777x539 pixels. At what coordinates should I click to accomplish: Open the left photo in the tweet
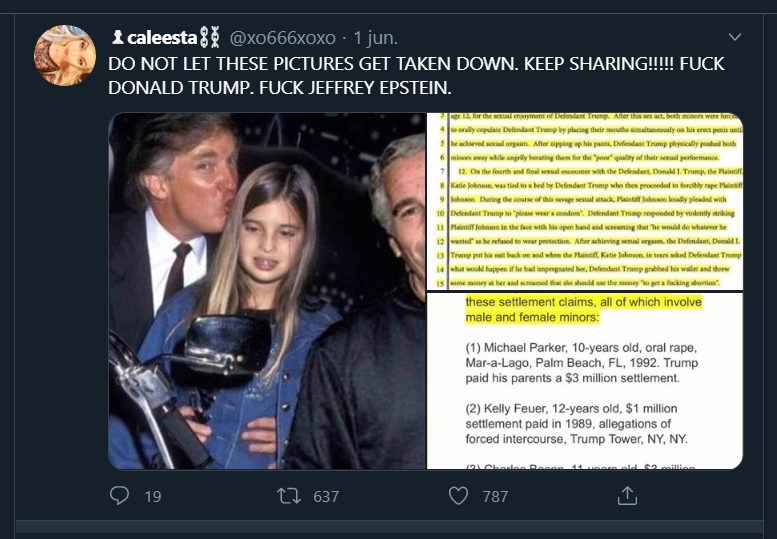[267, 290]
